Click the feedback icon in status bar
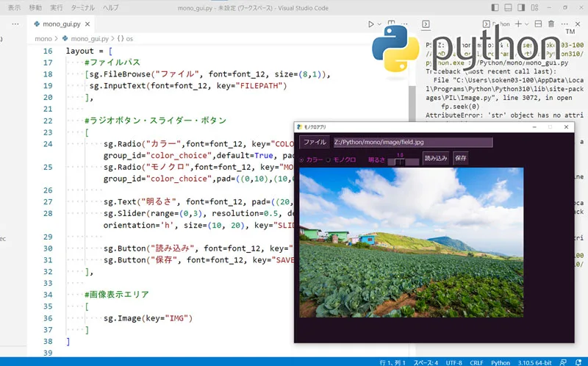 coord(563,362)
